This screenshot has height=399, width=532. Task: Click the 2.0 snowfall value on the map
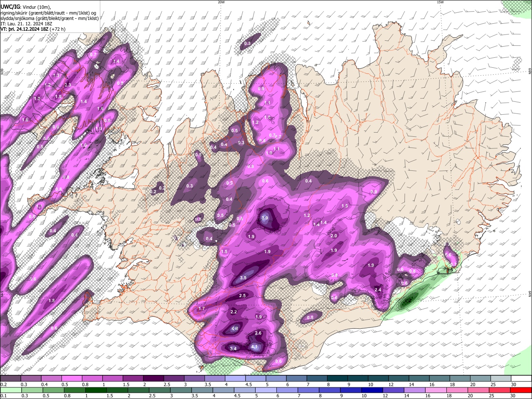(x=334, y=236)
